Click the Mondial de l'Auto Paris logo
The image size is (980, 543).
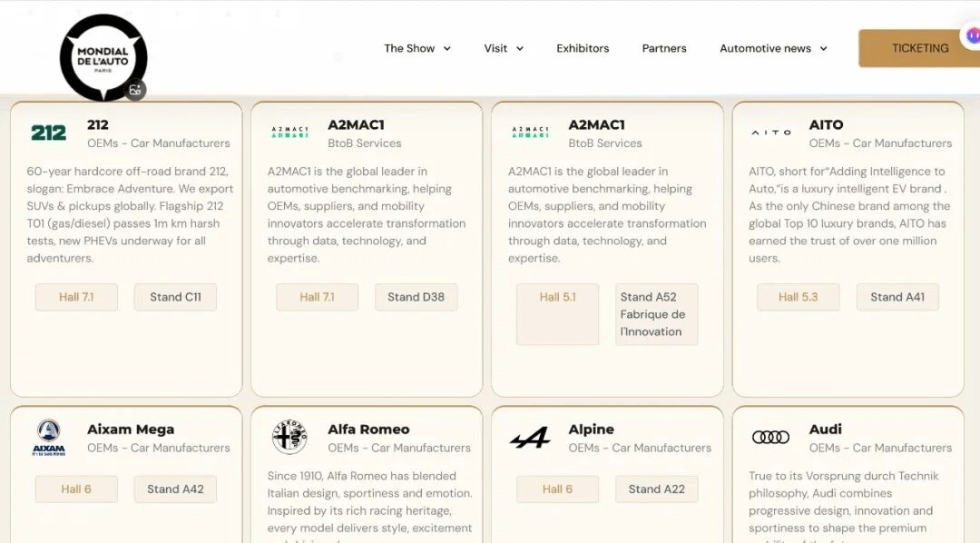coord(103,57)
